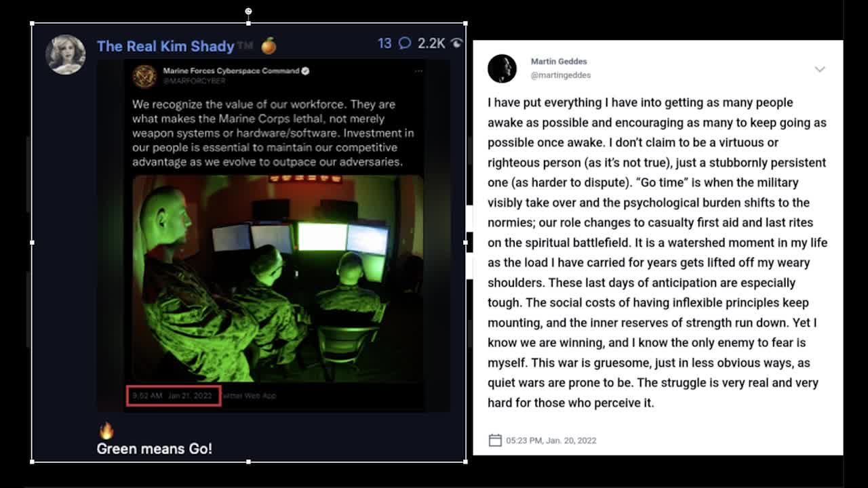Image resolution: width=868 pixels, height=488 pixels.
Task: Expand the chevron on Martin Geddes post
Action: [819, 69]
